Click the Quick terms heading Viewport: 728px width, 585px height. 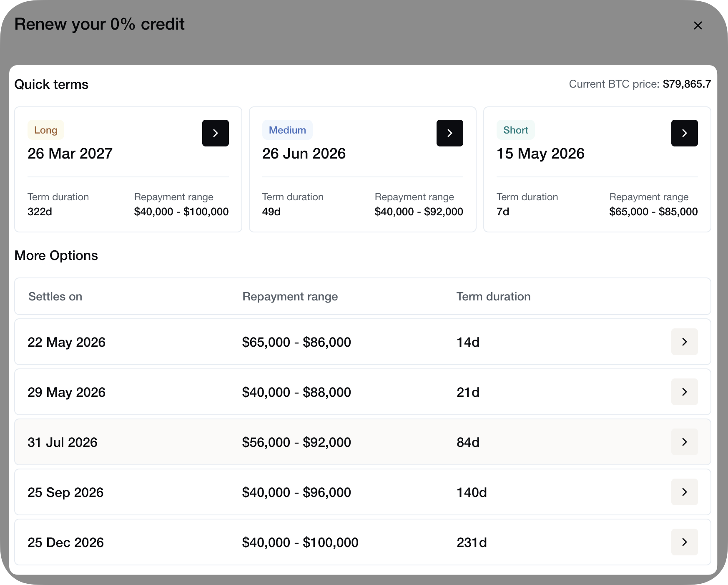tap(51, 84)
